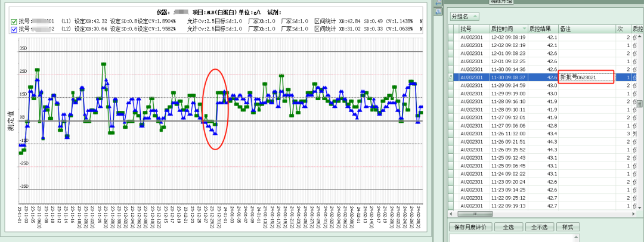This screenshot has width=644, height=242.
Task: Click the XB mean line label on chart
Action: (22, 117)
